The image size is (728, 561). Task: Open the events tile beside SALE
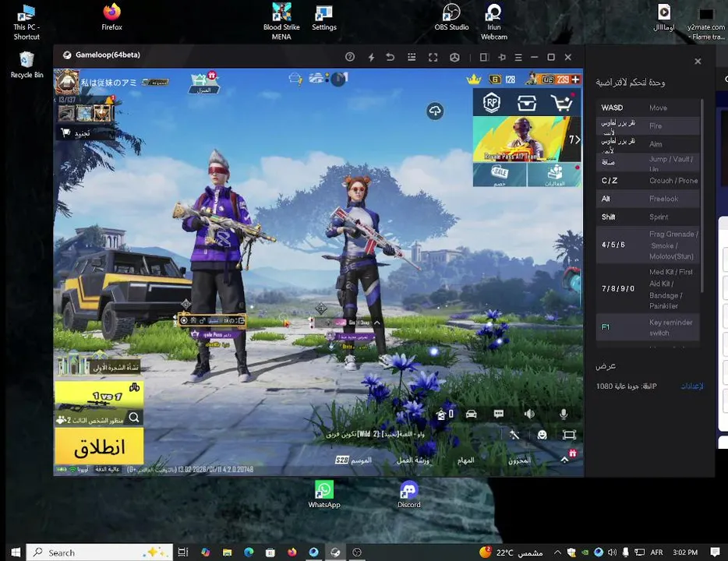pos(554,175)
